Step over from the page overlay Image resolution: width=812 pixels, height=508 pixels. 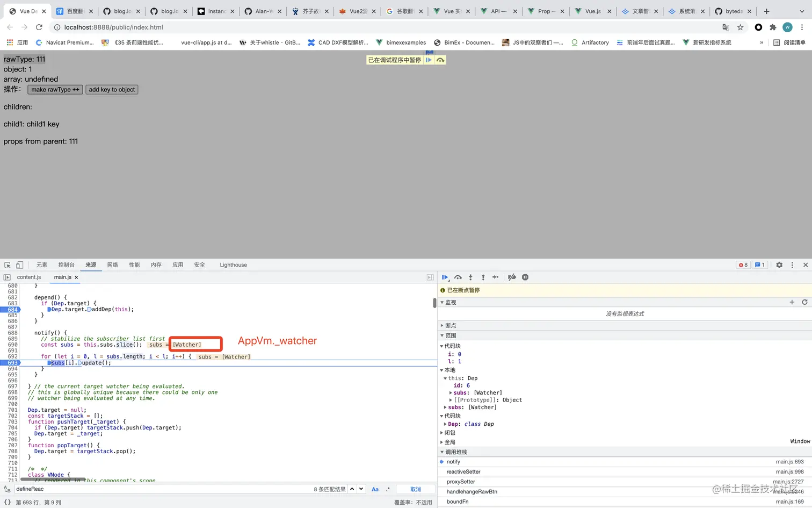pyautogui.click(x=440, y=60)
